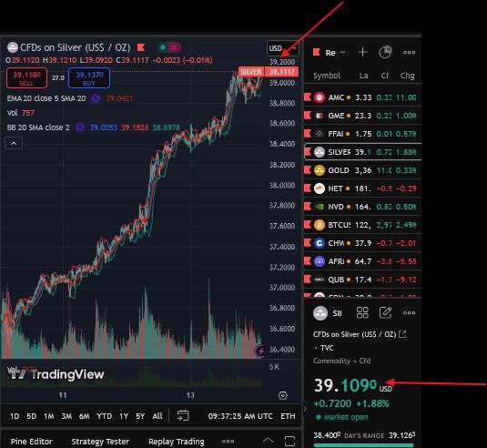Select the FFAI row in the watchlist
The width and height of the screenshot is (487, 448).
click(x=362, y=134)
